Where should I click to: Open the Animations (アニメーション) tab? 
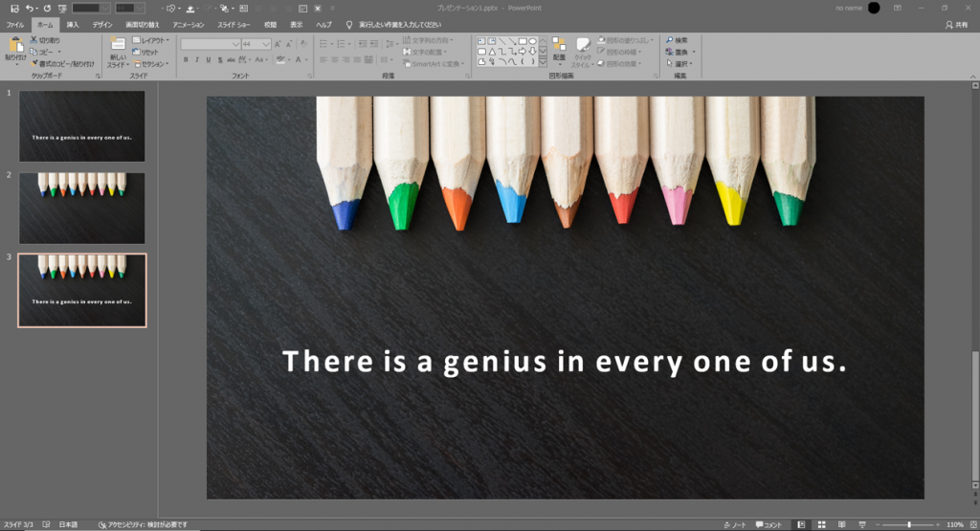pos(189,25)
